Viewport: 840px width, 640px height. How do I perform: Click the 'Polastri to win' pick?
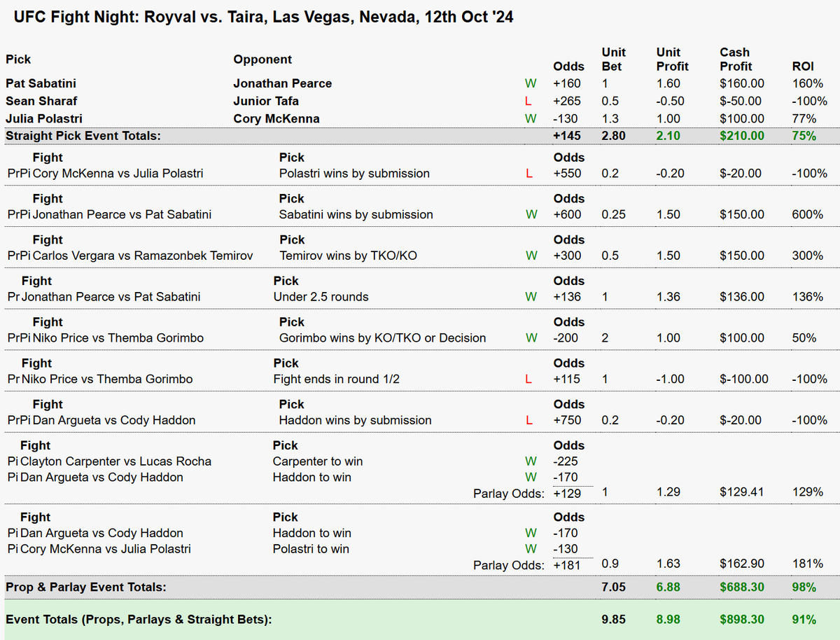click(311, 549)
